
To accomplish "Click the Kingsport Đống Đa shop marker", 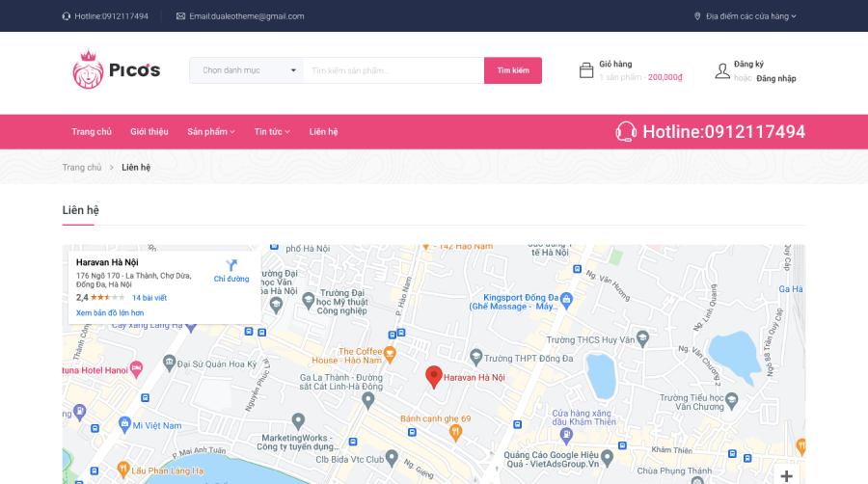I will (x=566, y=301).
